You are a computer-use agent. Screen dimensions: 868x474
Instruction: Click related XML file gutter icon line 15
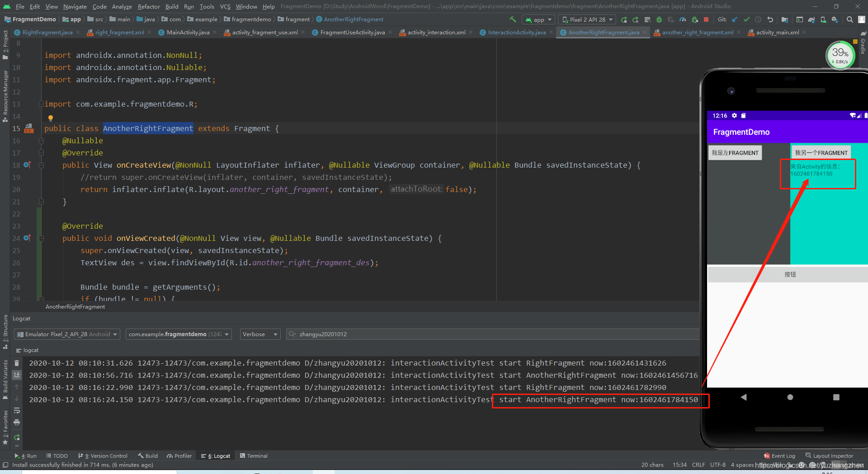pos(29,128)
